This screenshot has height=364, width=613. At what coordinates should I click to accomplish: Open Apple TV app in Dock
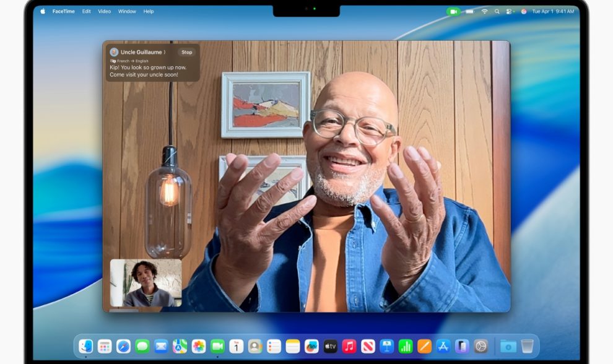click(330, 346)
